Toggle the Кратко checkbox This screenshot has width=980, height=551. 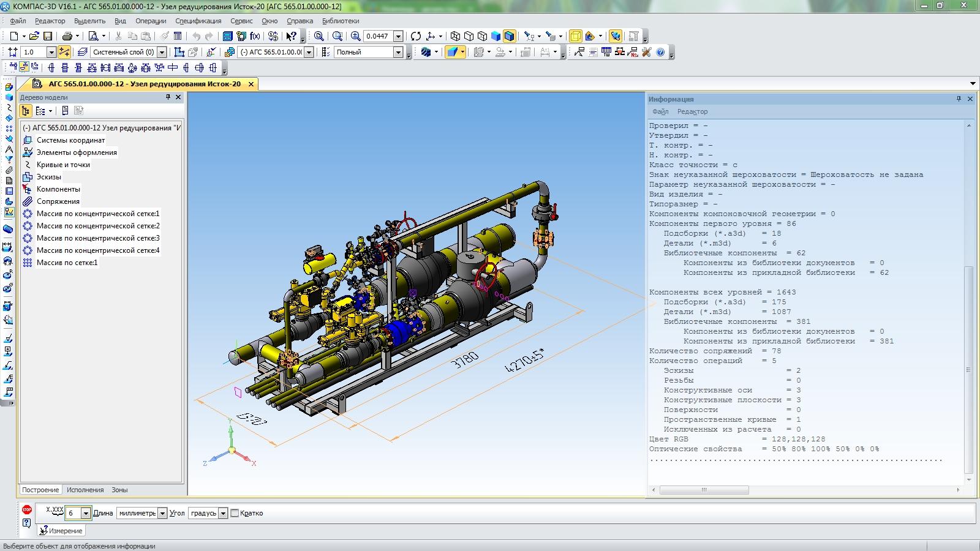(235, 513)
